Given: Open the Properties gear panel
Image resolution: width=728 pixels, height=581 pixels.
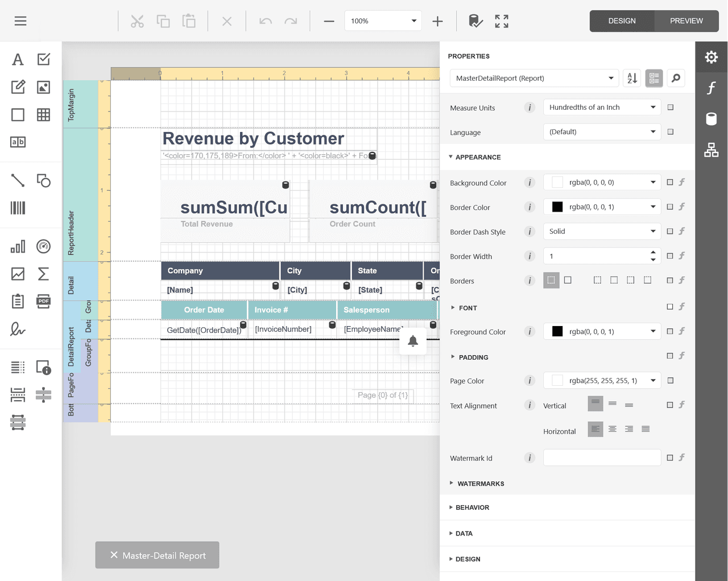Looking at the screenshot, I should click(x=712, y=57).
